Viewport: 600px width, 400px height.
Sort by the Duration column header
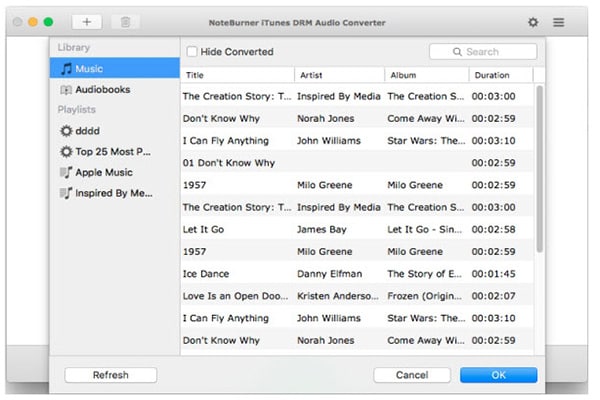[x=501, y=75]
